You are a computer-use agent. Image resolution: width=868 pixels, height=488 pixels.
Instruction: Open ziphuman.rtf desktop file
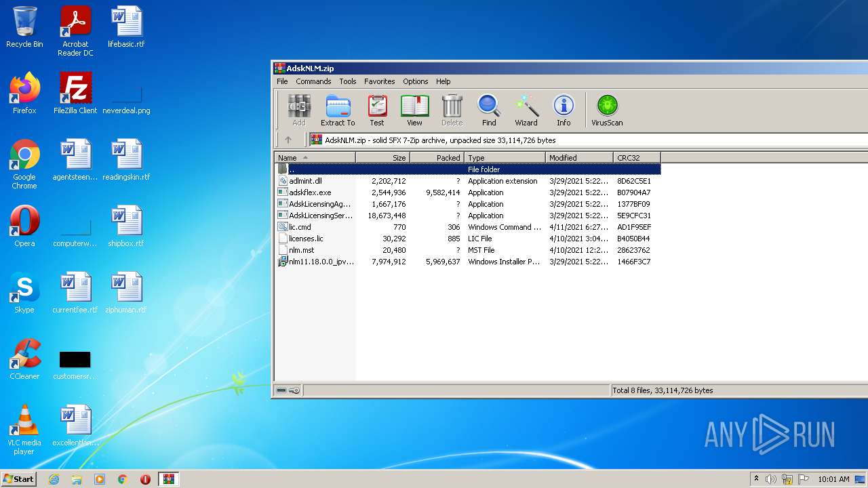coord(126,293)
